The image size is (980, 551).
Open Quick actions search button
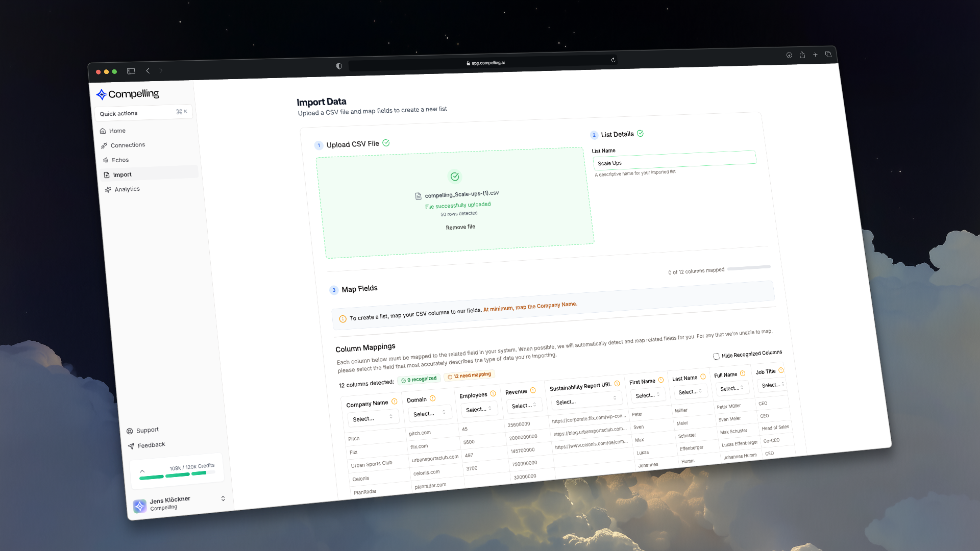tap(143, 113)
